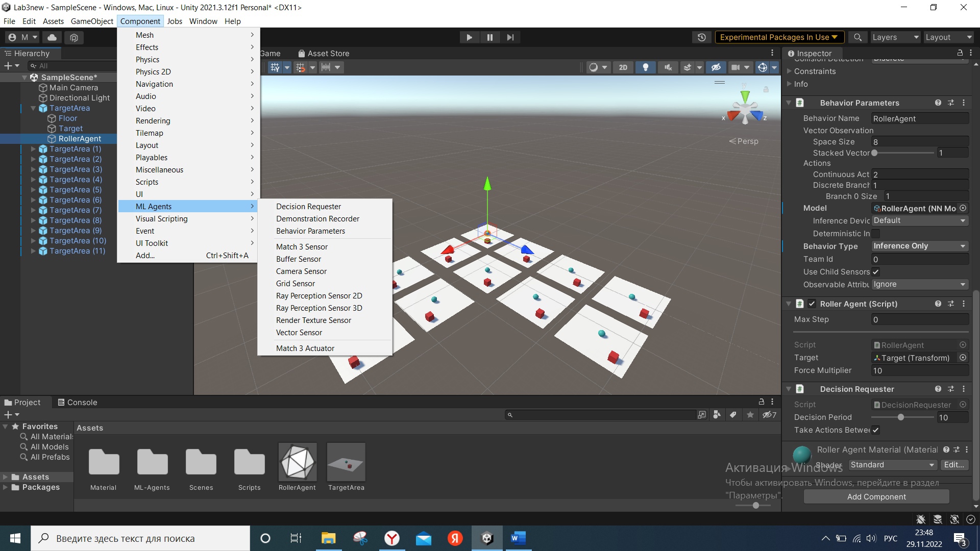Toggle 2D view mode in Scene
This screenshot has width=980, height=551.
coord(623,67)
